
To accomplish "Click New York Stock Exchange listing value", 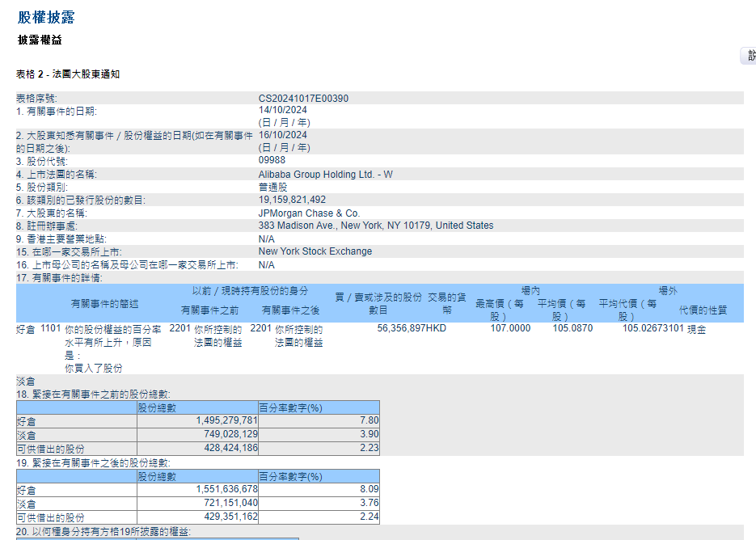I will click(x=315, y=251).
